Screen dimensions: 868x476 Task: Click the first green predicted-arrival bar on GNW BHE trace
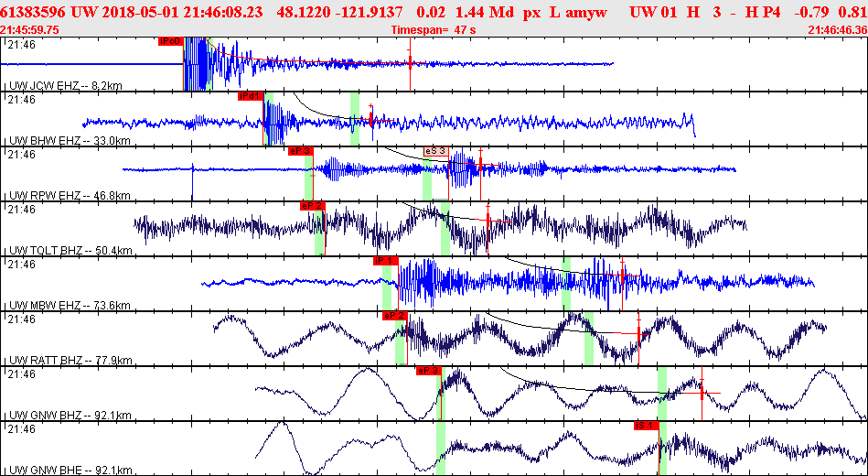[441, 449]
